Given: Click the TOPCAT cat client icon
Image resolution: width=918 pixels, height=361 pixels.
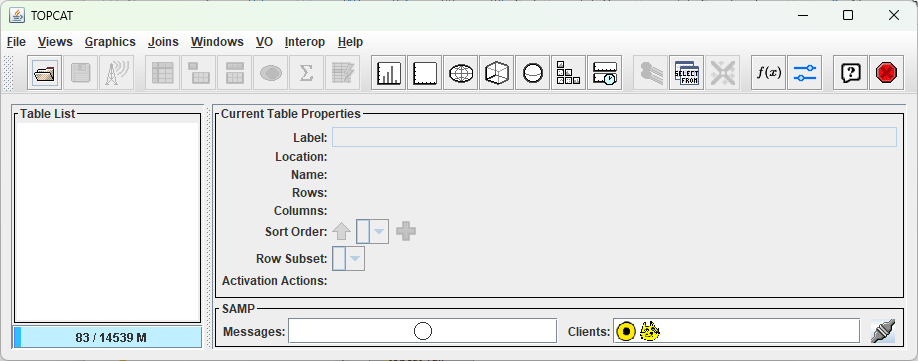Looking at the screenshot, I should (650, 331).
